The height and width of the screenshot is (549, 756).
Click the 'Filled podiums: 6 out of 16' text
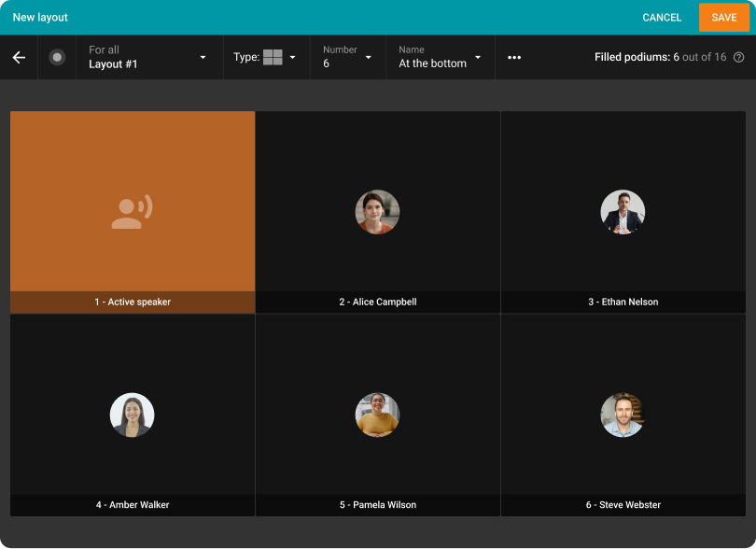660,58
